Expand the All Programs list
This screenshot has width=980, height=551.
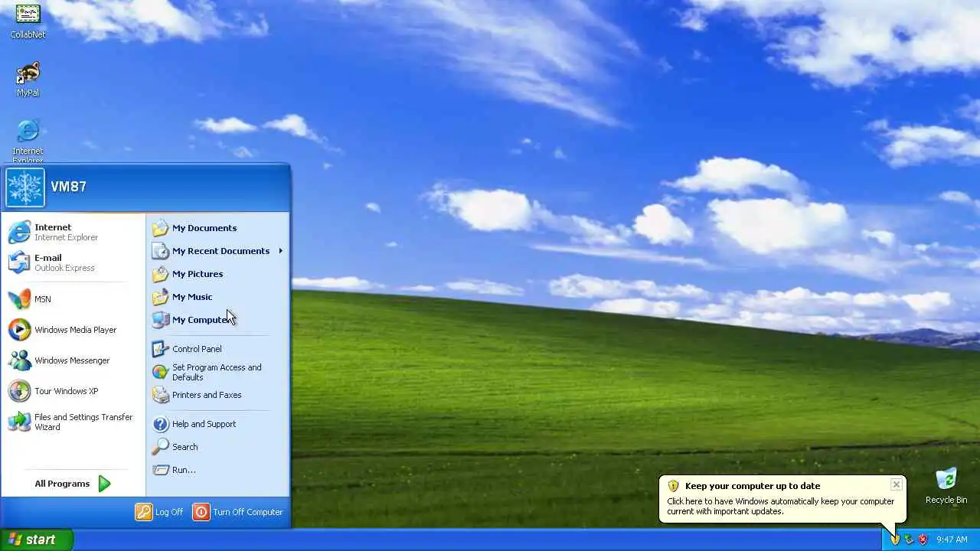73,484
